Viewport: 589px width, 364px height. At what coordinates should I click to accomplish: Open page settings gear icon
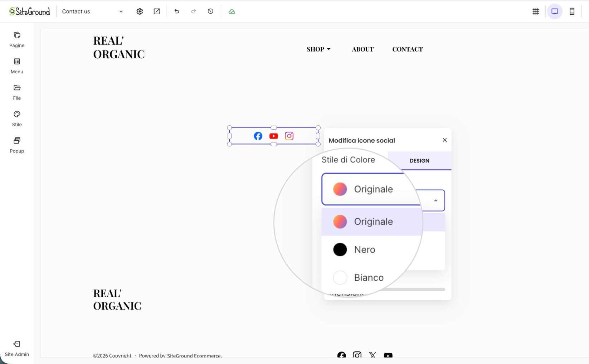140,11
